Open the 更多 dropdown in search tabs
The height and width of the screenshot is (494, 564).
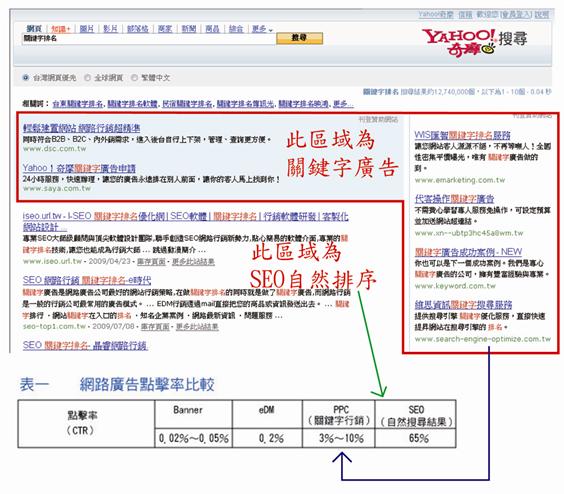tap(262, 29)
